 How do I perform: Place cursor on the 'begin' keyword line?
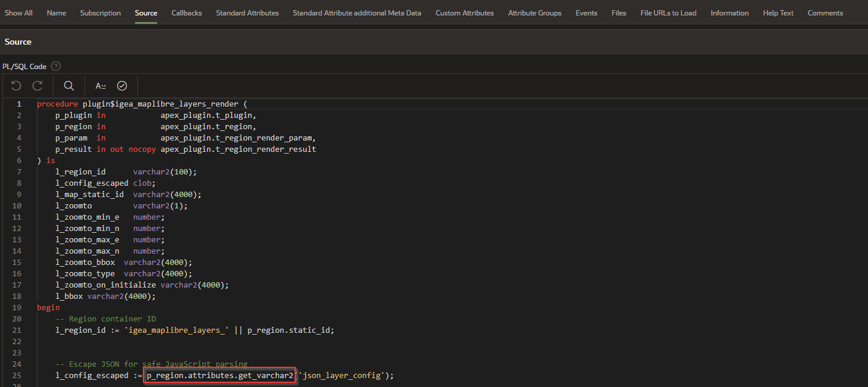[x=48, y=308]
